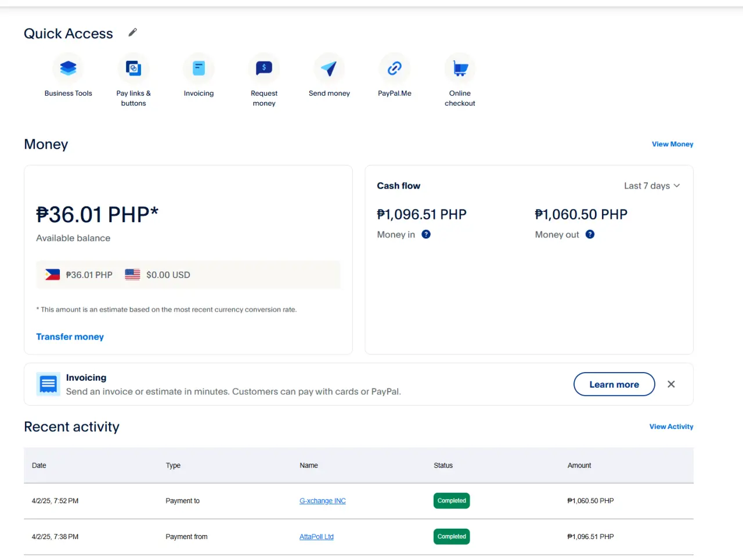Select the Send money paper plane icon
The height and width of the screenshot is (560, 743).
pyautogui.click(x=329, y=68)
